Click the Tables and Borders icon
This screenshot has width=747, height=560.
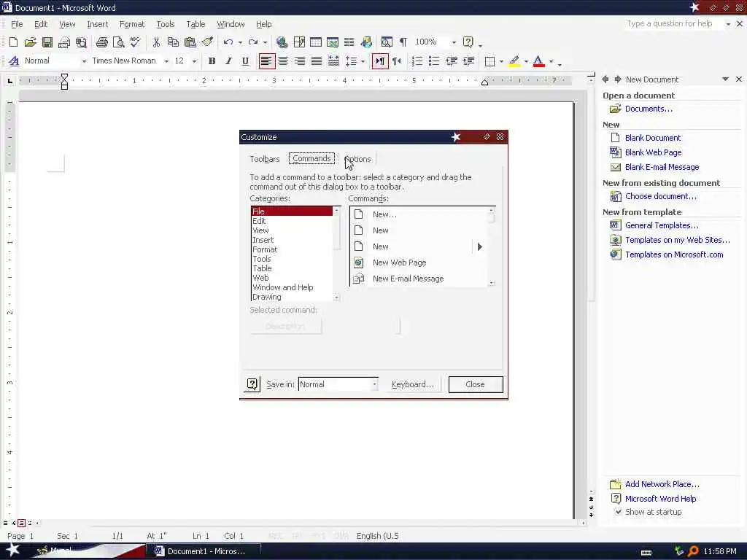pyautogui.click(x=299, y=42)
